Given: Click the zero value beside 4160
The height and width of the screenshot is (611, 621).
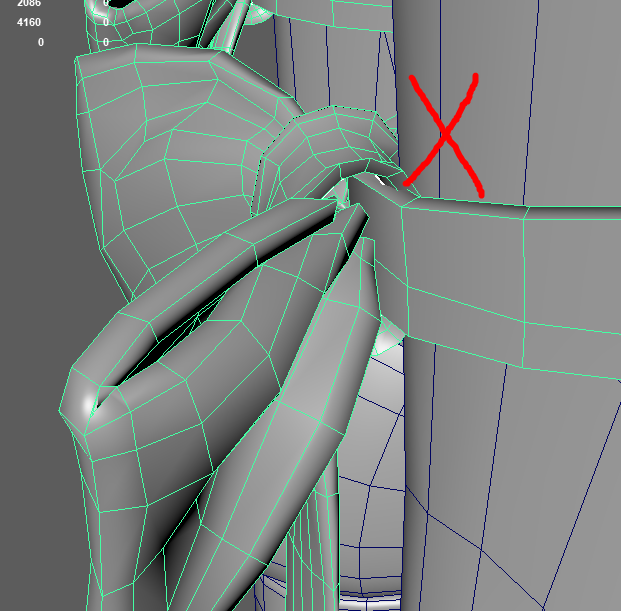Looking at the screenshot, I should [x=106, y=22].
